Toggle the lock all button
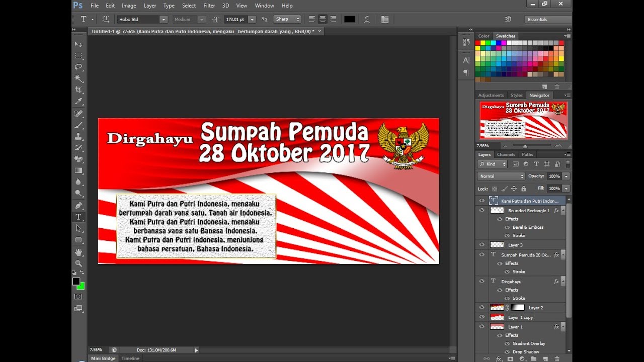 click(x=524, y=189)
